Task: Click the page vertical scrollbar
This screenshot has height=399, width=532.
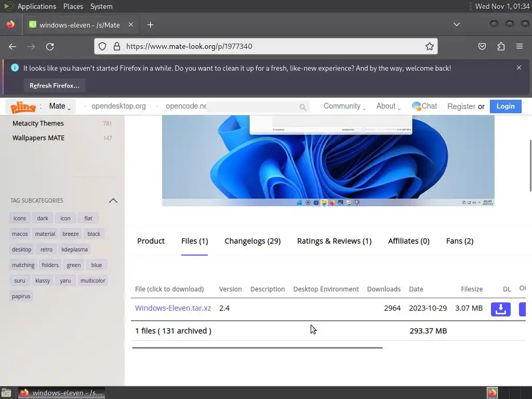Action: 530,166
